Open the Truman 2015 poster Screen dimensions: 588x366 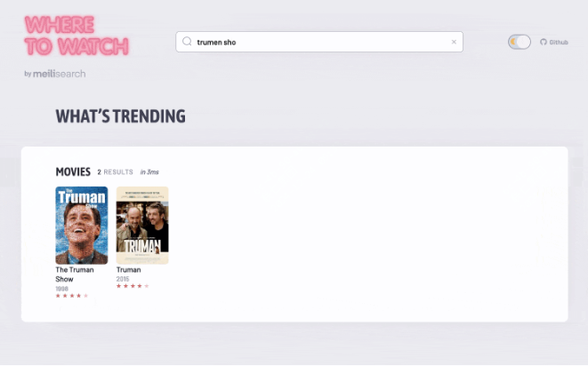point(142,225)
